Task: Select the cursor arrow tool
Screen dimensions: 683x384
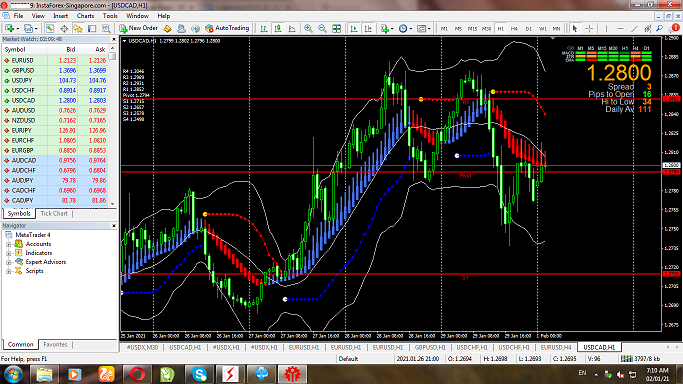Action: tap(575, 28)
